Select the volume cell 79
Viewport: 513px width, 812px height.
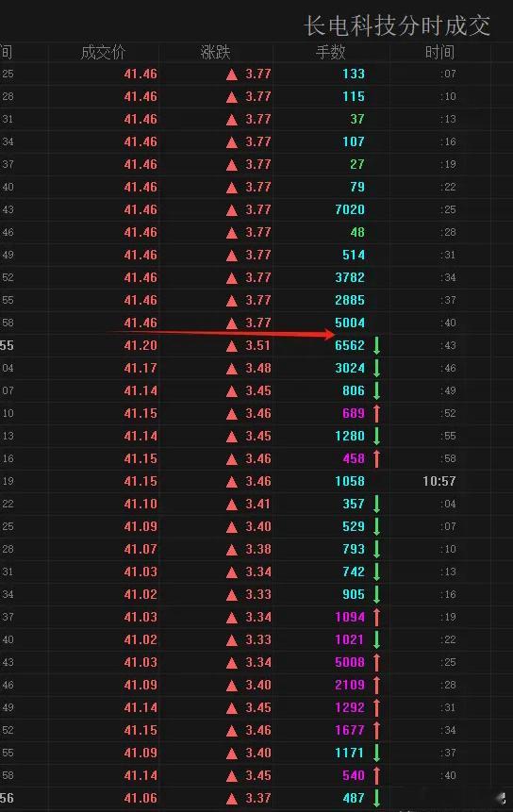[x=357, y=187]
